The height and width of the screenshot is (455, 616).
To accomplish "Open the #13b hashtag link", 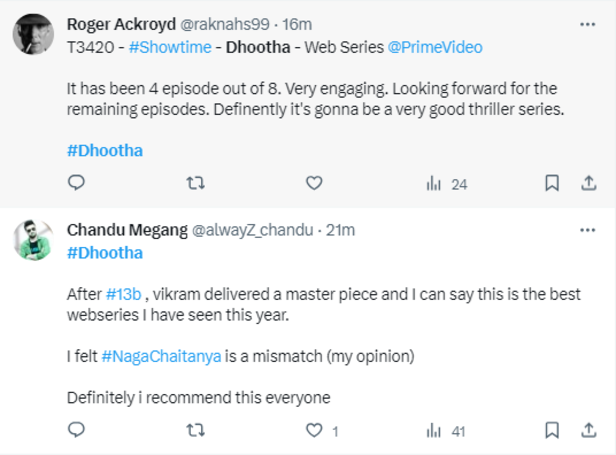I will click(x=125, y=294).
